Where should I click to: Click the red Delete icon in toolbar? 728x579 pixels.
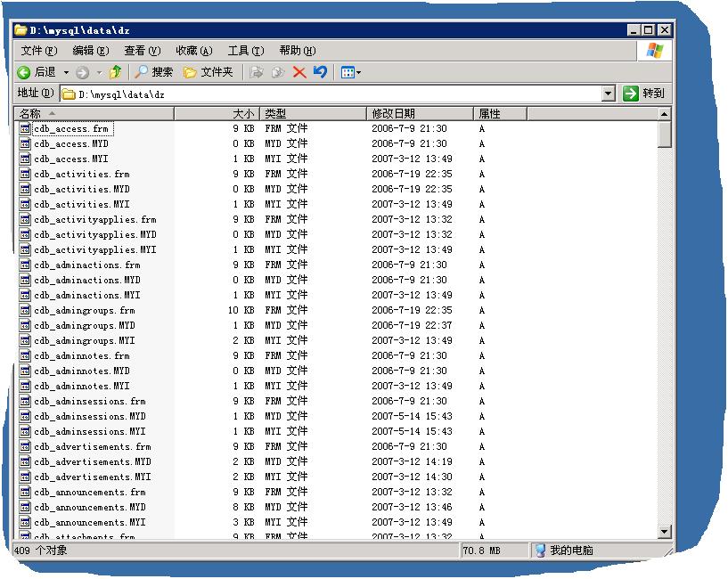click(x=299, y=72)
